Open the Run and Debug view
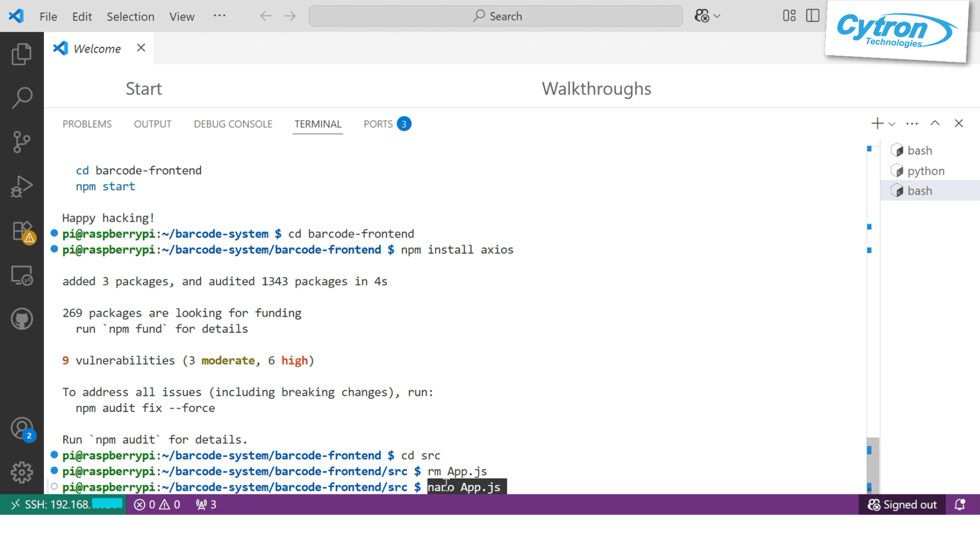 tap(21, 186)
